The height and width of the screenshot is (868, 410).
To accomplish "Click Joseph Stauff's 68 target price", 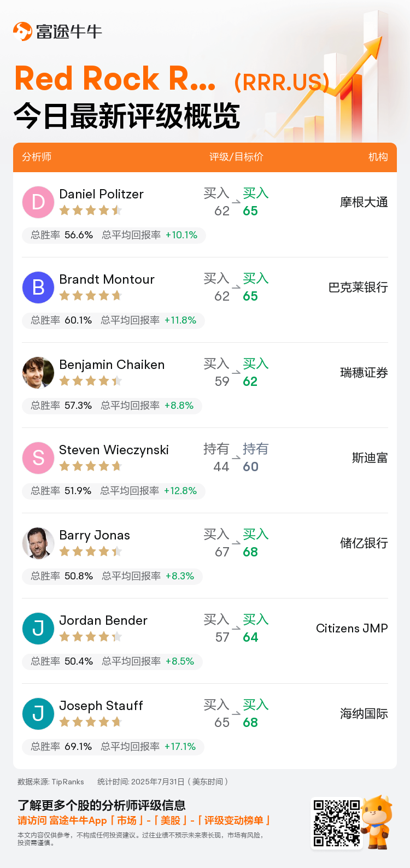I will [x=250, y=723].
